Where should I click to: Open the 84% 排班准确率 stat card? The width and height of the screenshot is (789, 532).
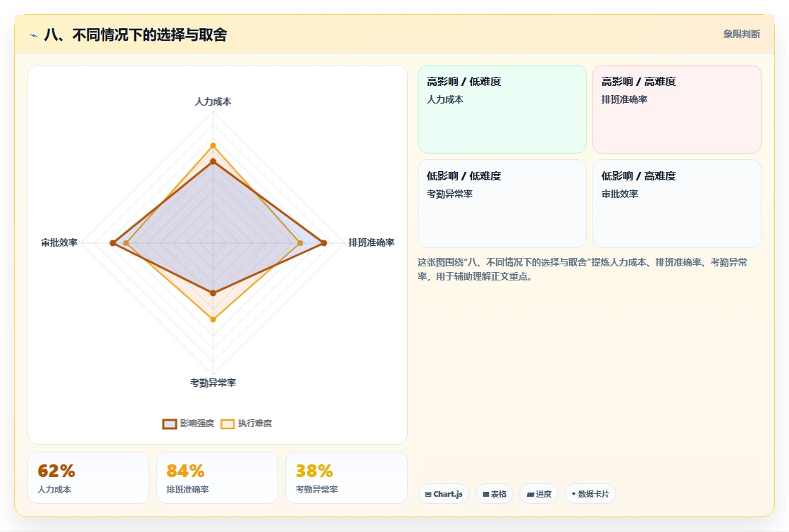click(x=218, y=478)
